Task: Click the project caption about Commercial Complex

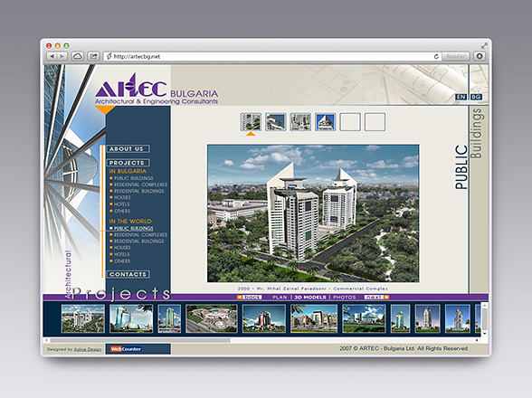Action: pyautogui.click(x=313, y=289)
